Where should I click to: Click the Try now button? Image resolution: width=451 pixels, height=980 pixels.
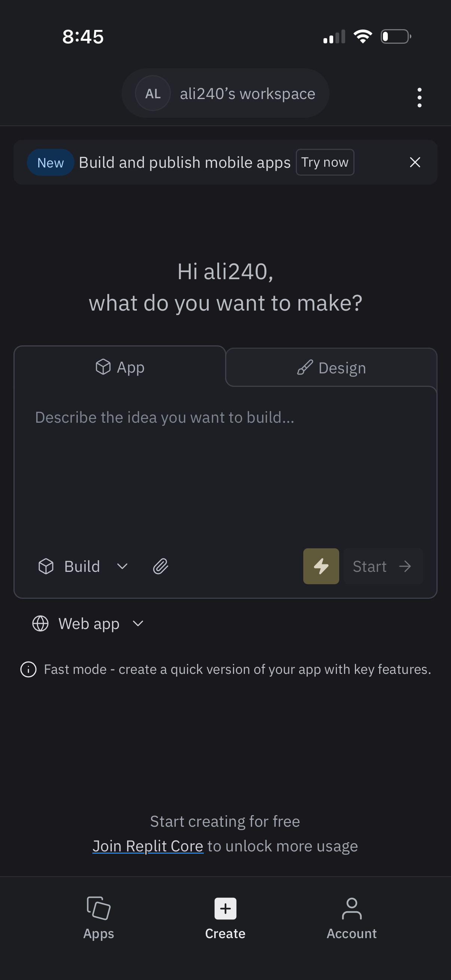[x=325, y=162]
